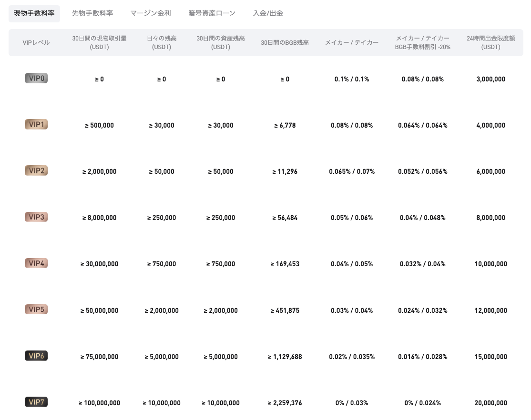
Task: Select the VIP1 badge icon
Action: [36, 124]
